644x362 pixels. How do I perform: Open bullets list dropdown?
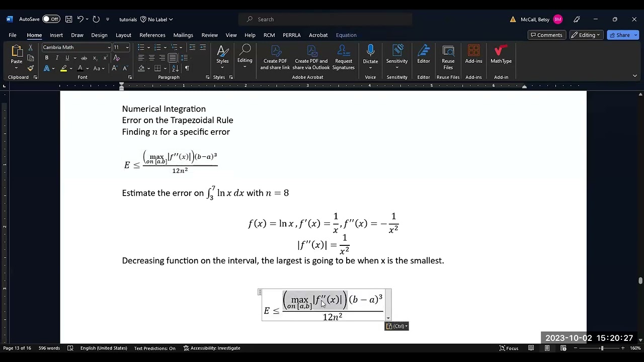149,47
